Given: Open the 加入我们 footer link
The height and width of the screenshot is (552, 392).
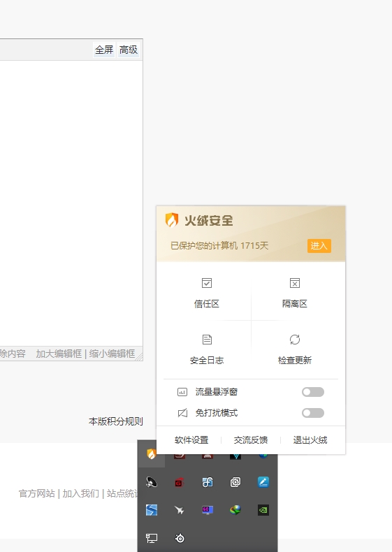Looking at the screenshot, I should [x=80, y=493].
